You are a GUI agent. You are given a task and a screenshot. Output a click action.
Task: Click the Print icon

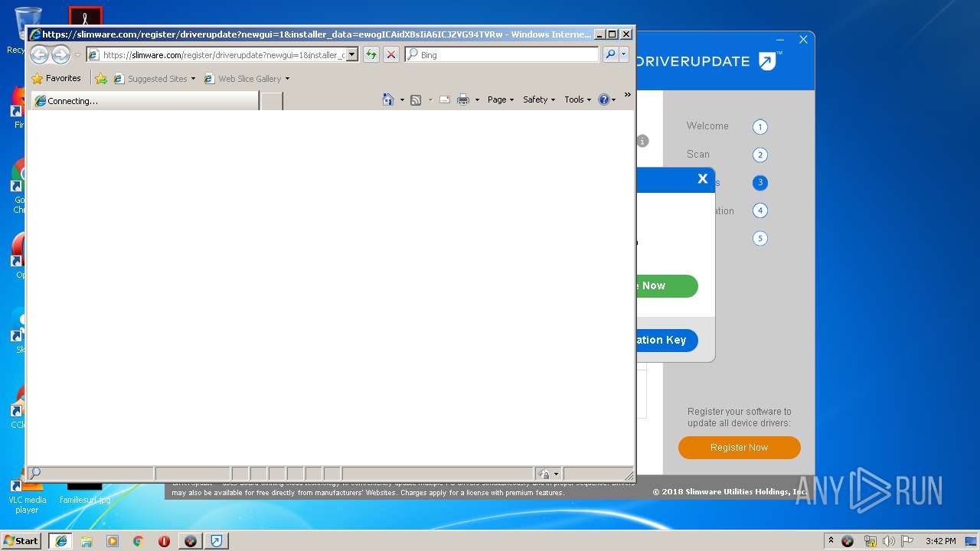463,99
